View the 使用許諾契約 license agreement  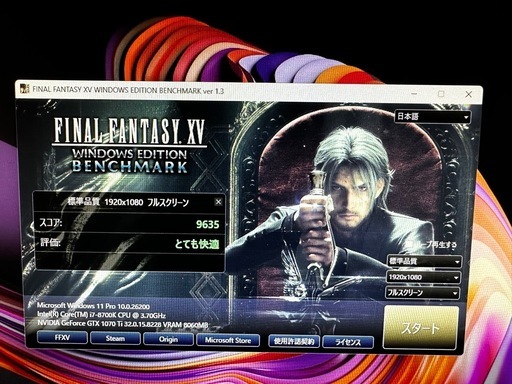294,341
